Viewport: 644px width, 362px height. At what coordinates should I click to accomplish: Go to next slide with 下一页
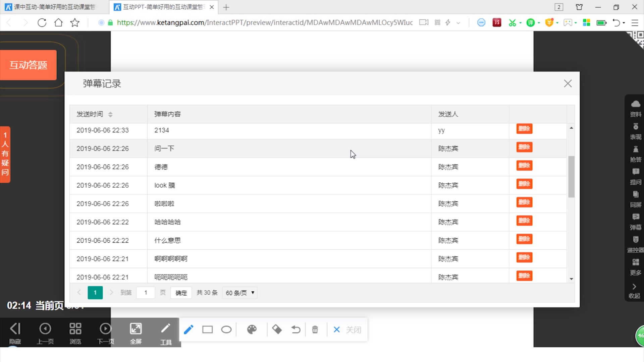coord(106,333)
